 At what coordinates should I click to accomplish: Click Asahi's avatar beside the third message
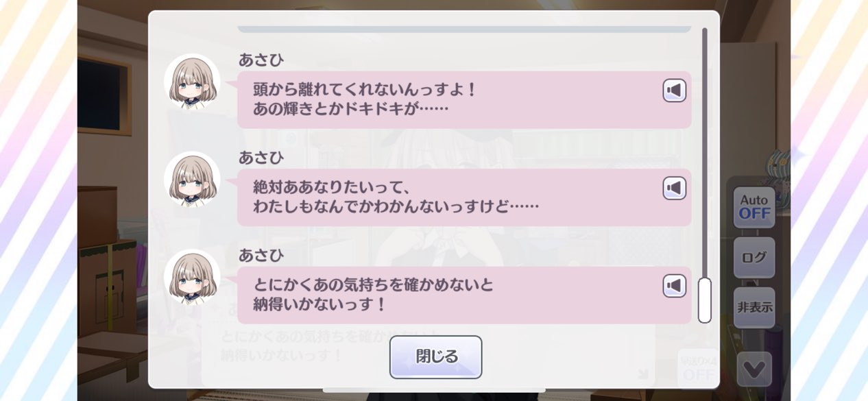point(193,278)
